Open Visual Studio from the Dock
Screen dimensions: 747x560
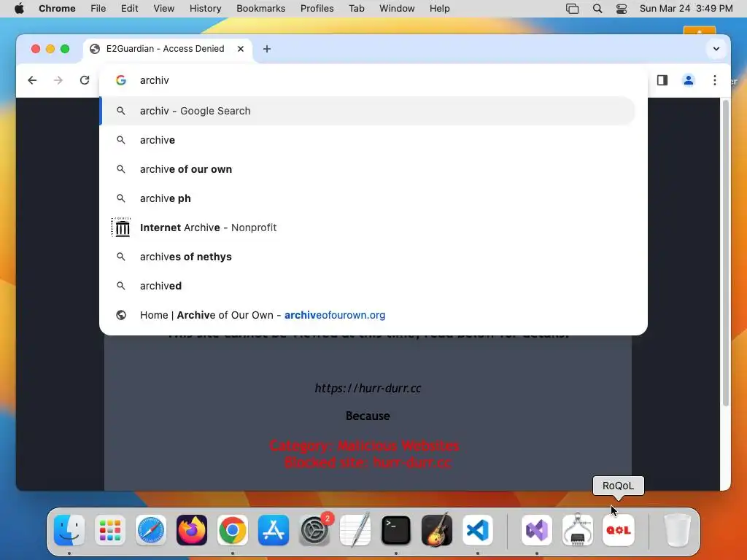tap(537, 530)
